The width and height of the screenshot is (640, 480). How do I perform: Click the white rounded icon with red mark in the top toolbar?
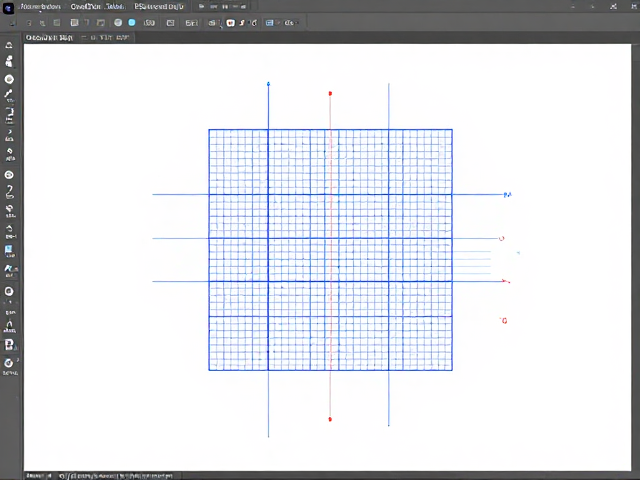tap(231, 23)
